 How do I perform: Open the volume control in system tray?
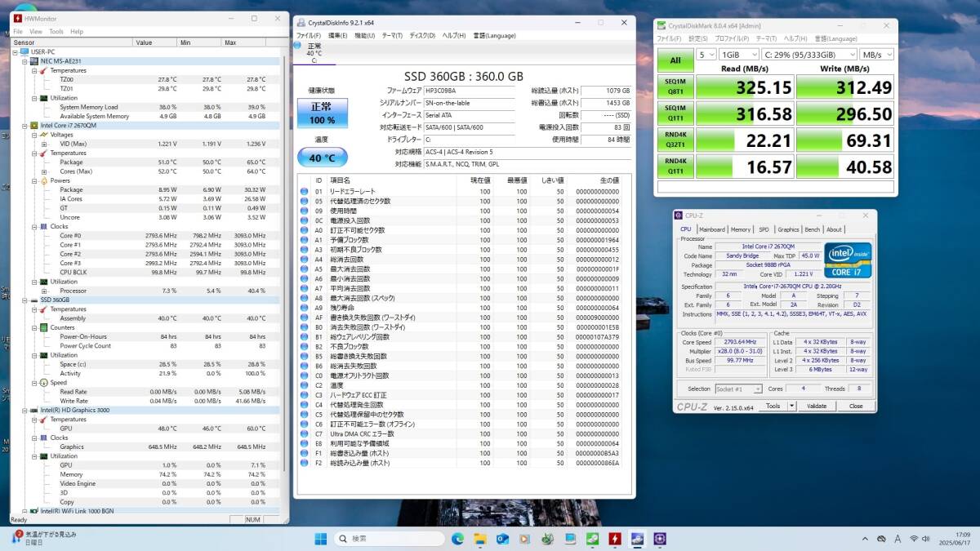point(928,539)
